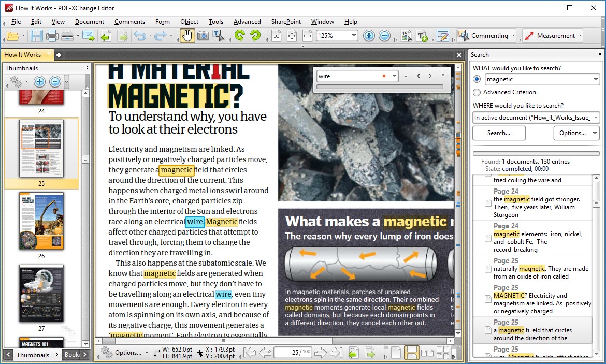The image size is (606, 364).
Task: Switch to single page layout
Action: point(396,353)
